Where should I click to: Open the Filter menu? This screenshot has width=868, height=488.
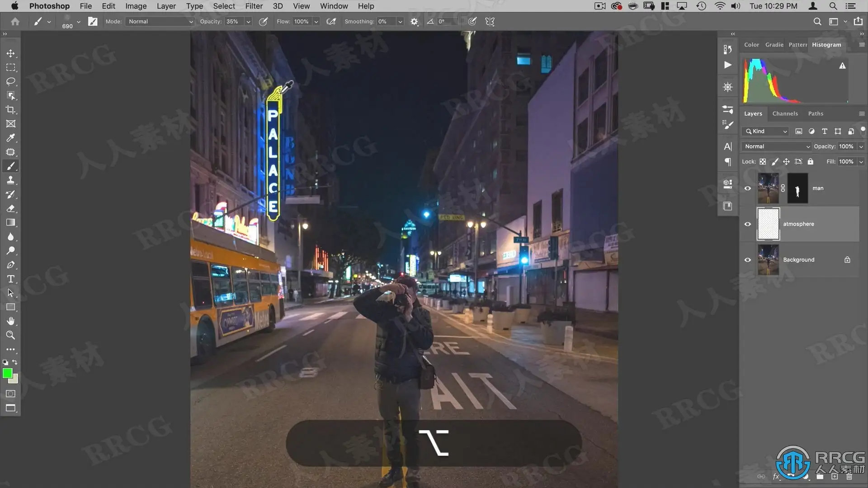254,6
